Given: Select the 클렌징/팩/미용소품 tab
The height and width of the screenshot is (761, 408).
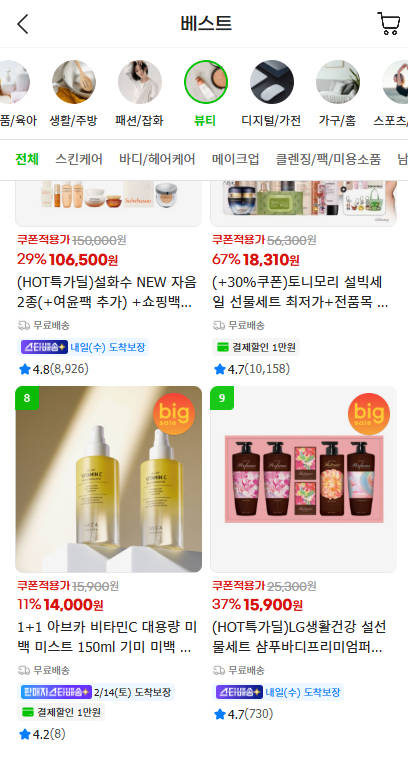Looking at the screenshot, I should click(328, 159).
